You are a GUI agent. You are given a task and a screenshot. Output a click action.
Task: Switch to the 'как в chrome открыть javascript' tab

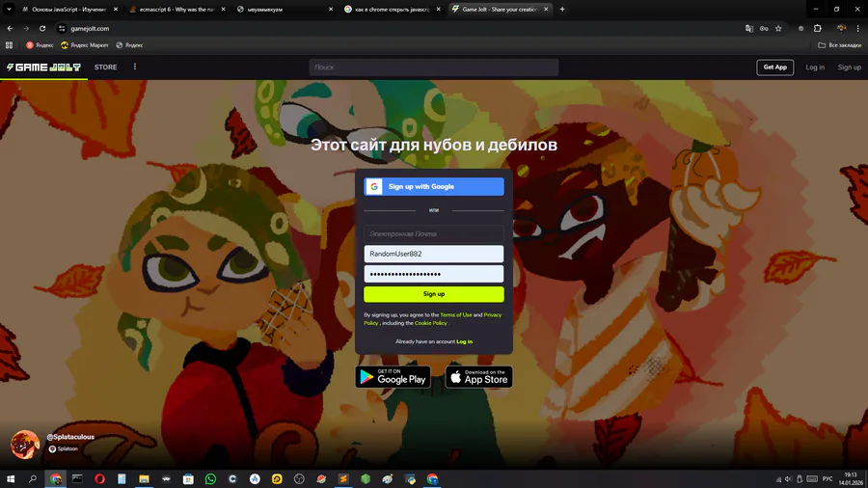(x=392, y=9)
